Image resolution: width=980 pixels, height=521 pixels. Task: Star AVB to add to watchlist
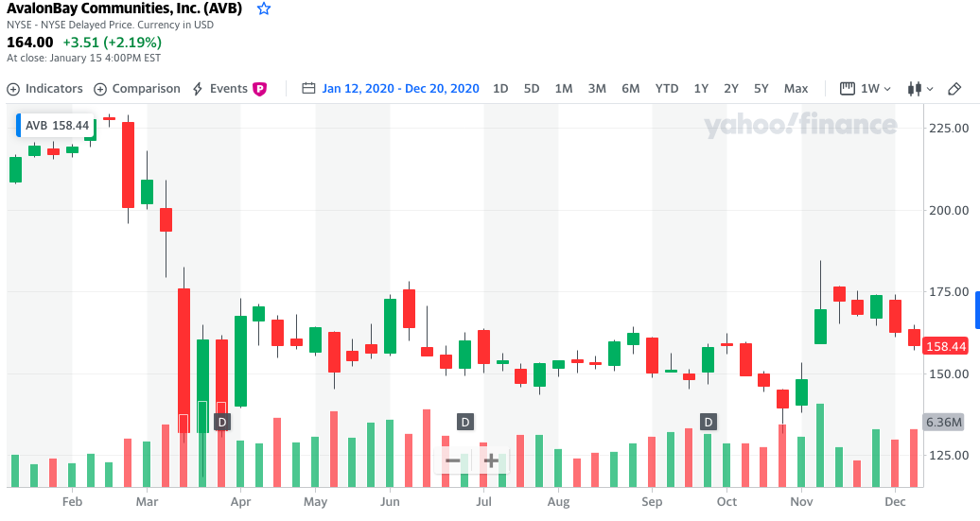point(264,9)
